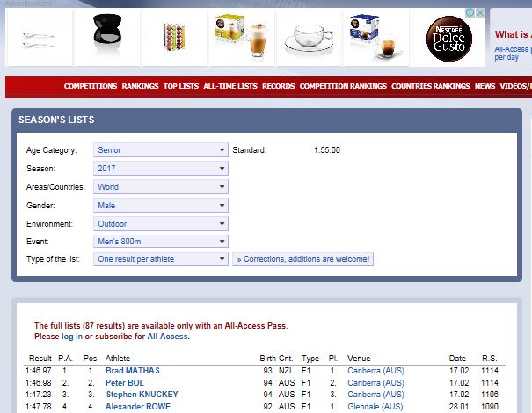Open the Gender dropdown set to Male
The width and height of the screenshot is (532, 413).
pyautogui.click(x=160, y=206)
